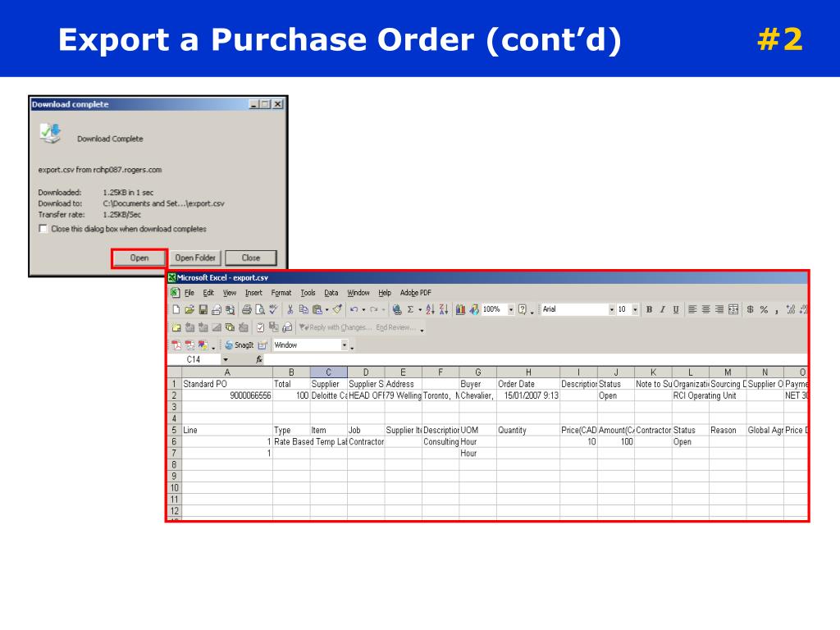Open the Adobe PDF menu
Viewport: 840px width, 630px height.
click(x=416, y=293)
